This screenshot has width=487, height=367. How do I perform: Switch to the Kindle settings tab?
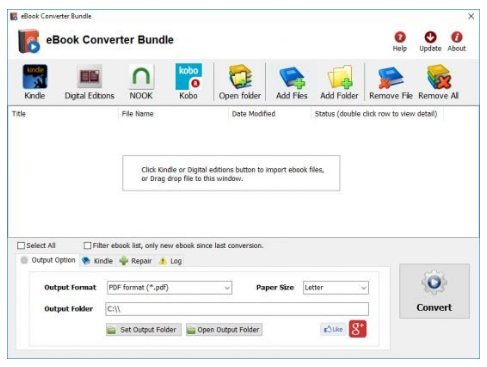[x=98, y=261]
